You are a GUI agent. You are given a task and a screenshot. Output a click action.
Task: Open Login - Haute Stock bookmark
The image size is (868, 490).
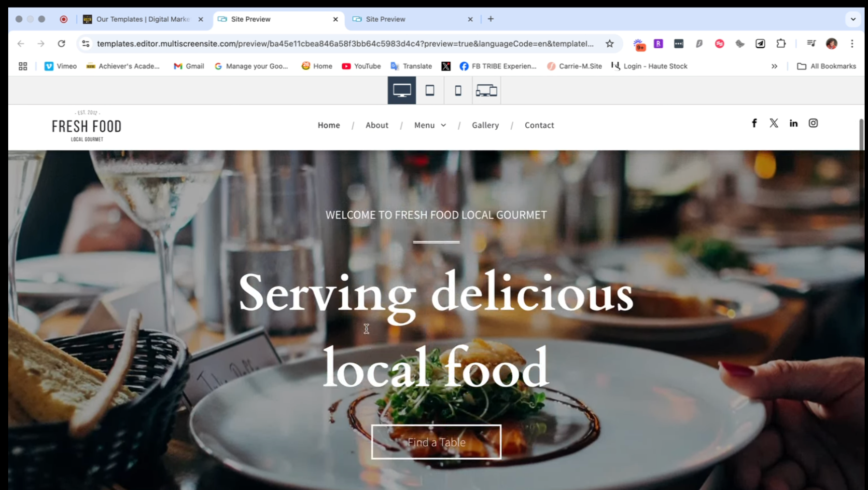pyautogui.click(x=649, y=66)
